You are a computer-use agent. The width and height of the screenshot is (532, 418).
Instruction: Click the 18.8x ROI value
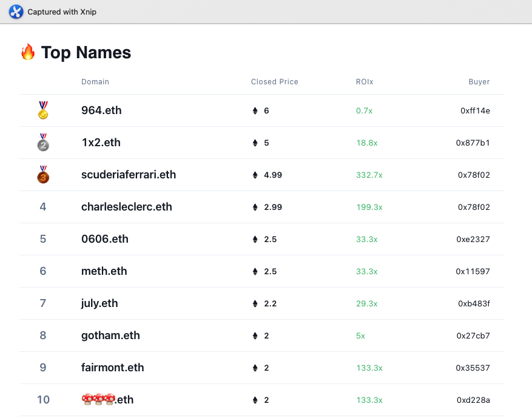pyautogui.click(x=367, y=143)
